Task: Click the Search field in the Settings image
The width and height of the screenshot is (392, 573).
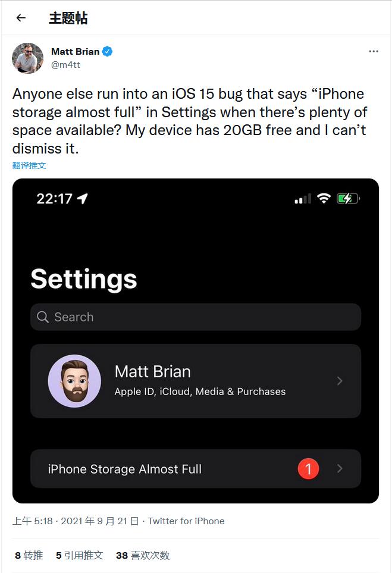Action: coord(196,317)
